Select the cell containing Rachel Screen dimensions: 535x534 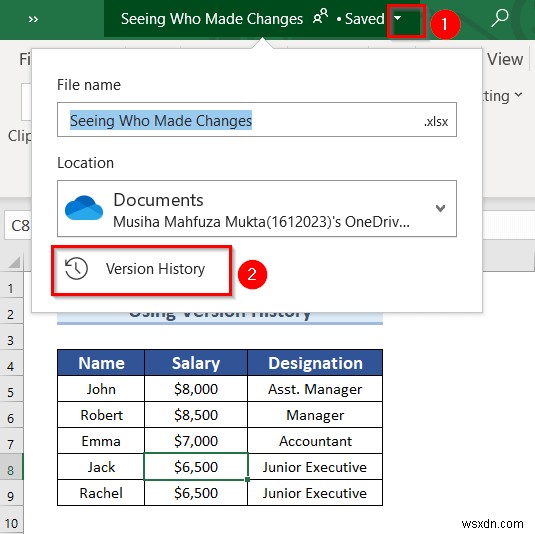pyautogui.click(x=101, y=493)
